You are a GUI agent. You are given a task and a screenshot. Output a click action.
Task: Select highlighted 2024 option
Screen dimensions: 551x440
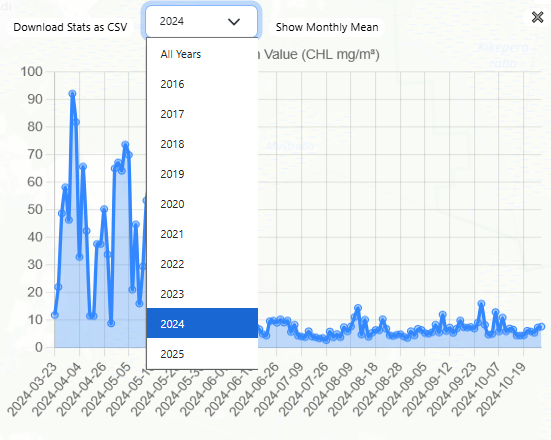pos(202,324)
